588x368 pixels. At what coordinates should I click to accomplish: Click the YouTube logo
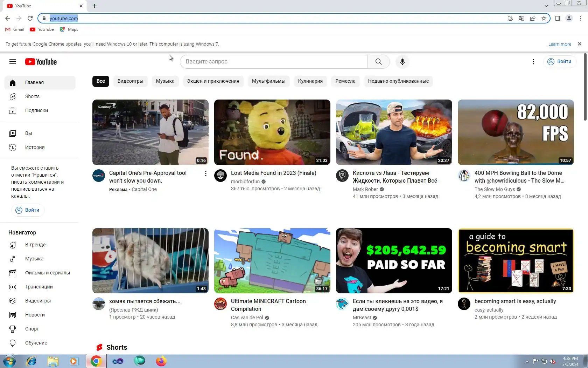(41, 62)
